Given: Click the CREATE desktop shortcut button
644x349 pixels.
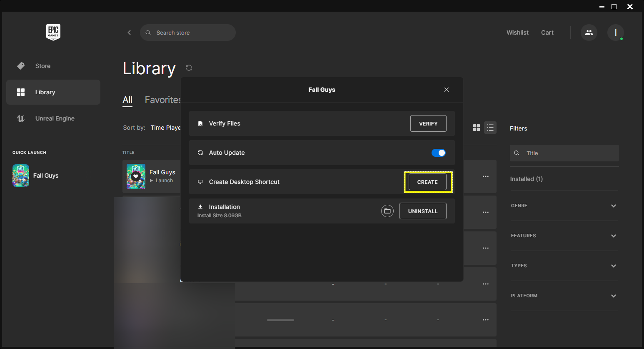Looking at the screenshot, I should click(x=427, y=182).
